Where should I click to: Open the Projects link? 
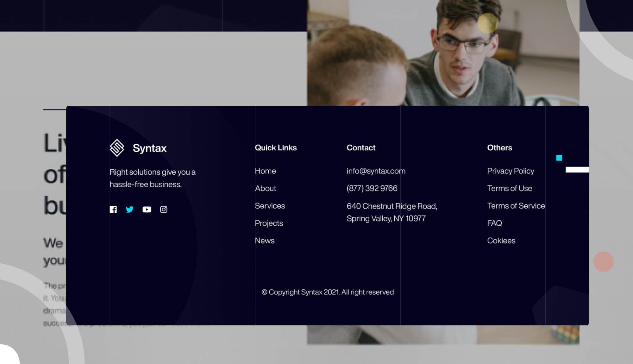click(269, 223)
